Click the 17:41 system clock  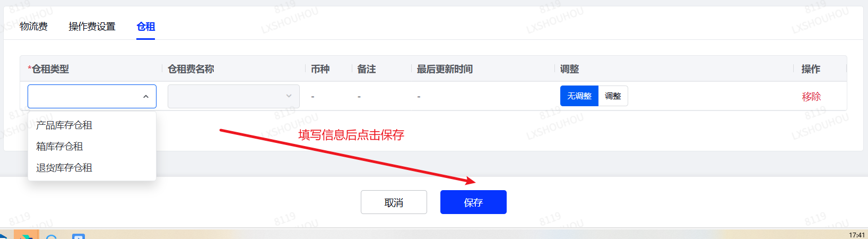click(x=857, y=235)
